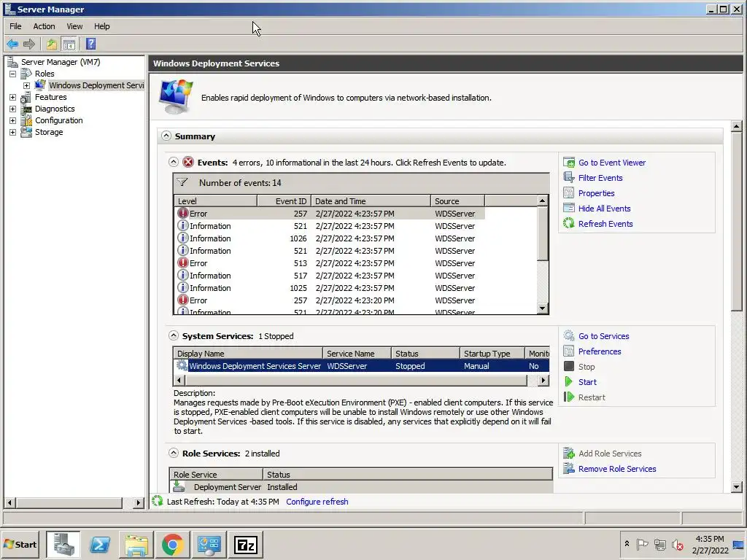This screenshot has width=747, height=560.
Task: Toggle the Show/Hide console tree icon
Action: [69, 44]
